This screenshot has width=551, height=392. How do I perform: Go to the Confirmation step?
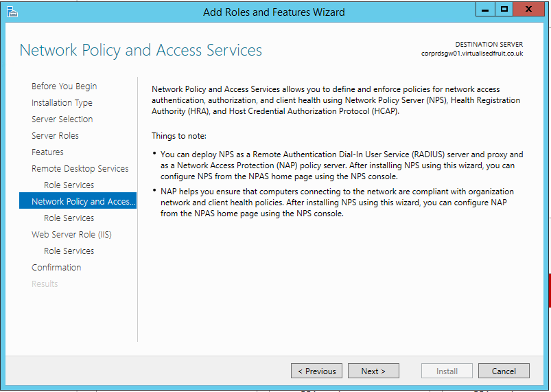pos(56,267)
